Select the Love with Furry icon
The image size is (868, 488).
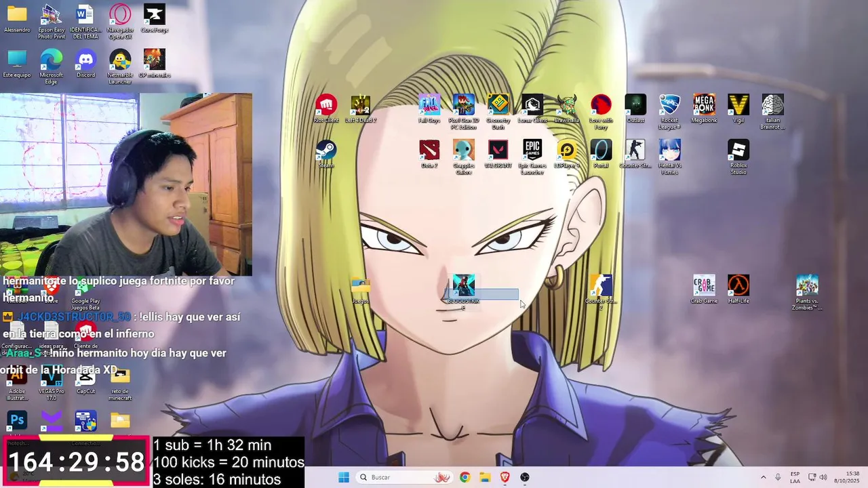pyautogui.click(x=601, y=112)
